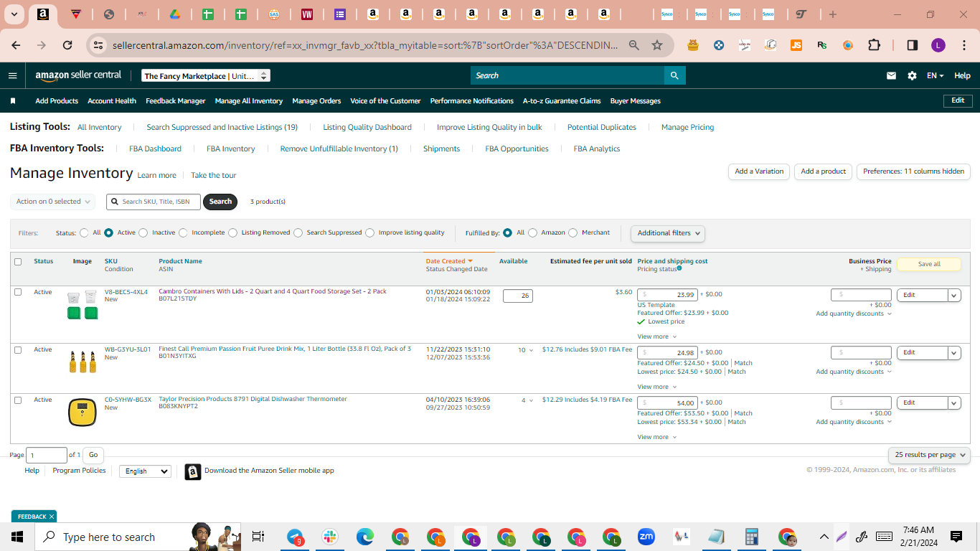The width and height of the screenshot is (980, 551).
Task: Select the Cambro Containers row checkbox
Action: pyautogui.click(x=18, y=292)
